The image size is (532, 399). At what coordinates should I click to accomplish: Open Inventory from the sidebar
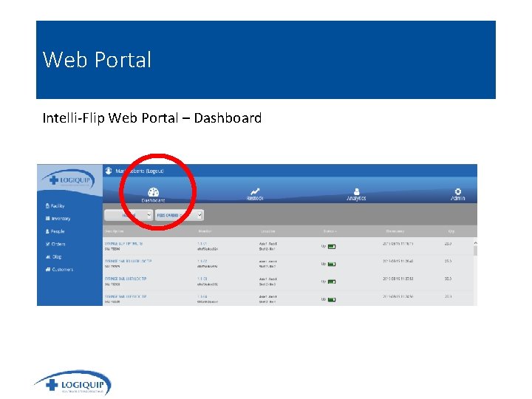58,219
